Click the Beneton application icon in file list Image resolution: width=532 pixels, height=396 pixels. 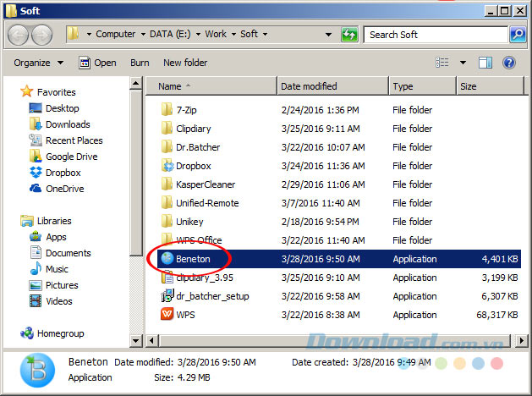167,259
